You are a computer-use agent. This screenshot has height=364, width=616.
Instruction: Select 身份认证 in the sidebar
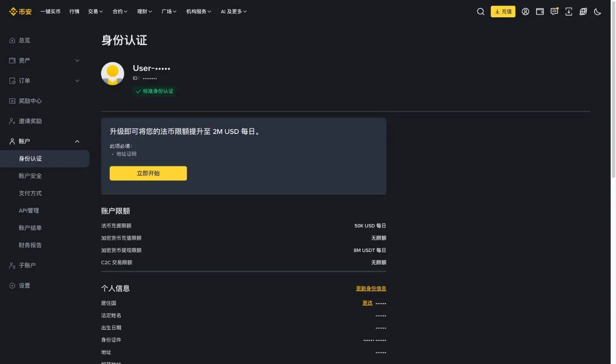coord(45,159)
